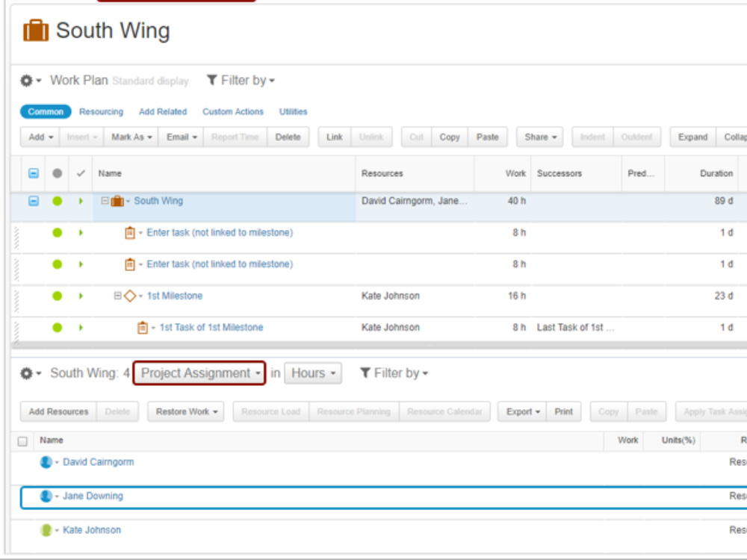Click the briefcase icon in South Wing row
This screenshot has width=747, height=560.
[117, 202]
